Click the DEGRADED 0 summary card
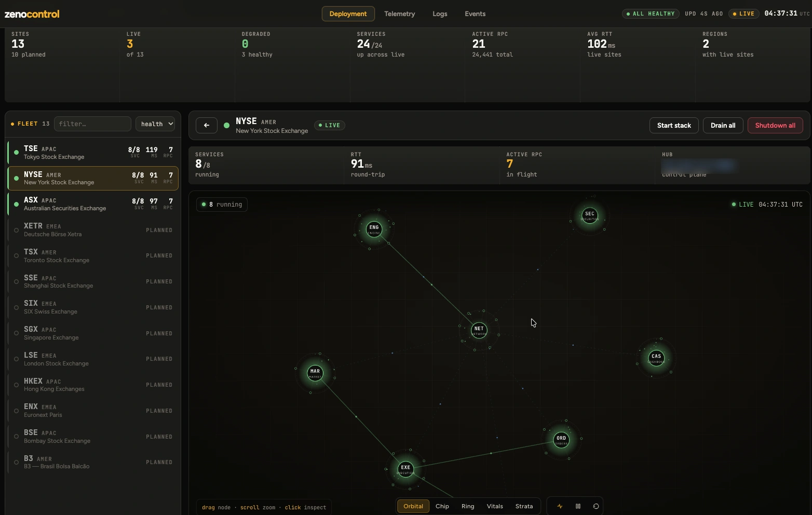 coord(293,65)
